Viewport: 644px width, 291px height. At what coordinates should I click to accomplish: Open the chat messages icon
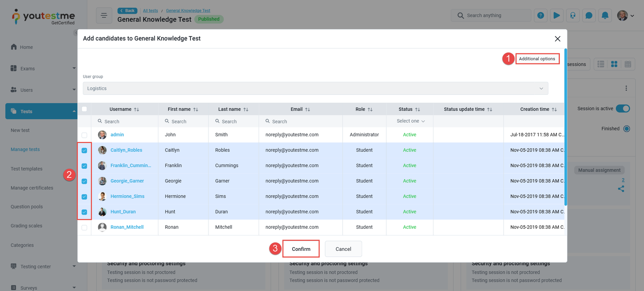pos(589,16)
